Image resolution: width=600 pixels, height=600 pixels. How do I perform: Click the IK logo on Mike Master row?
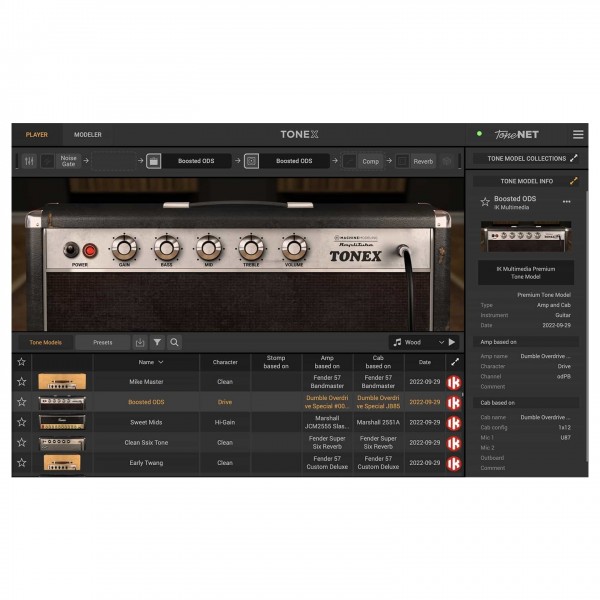tap(454, 381)
